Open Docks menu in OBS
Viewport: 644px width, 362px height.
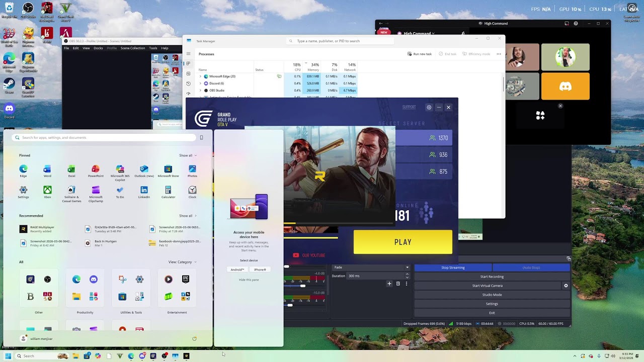(98, 48)
